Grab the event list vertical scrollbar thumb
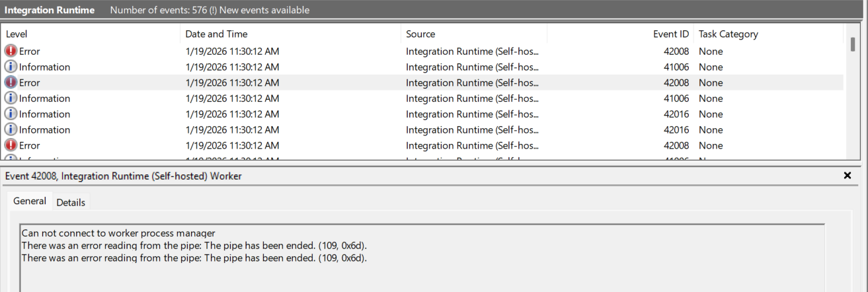 (853, 45)
